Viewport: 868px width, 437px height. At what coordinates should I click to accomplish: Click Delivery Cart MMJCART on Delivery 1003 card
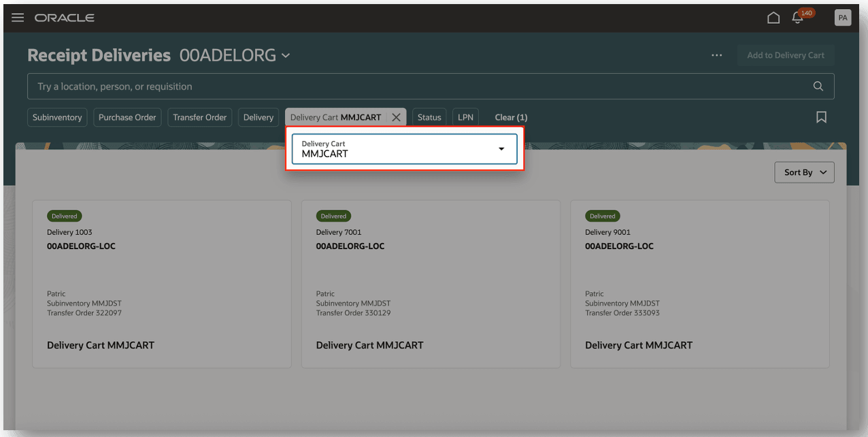coord(101,345)
